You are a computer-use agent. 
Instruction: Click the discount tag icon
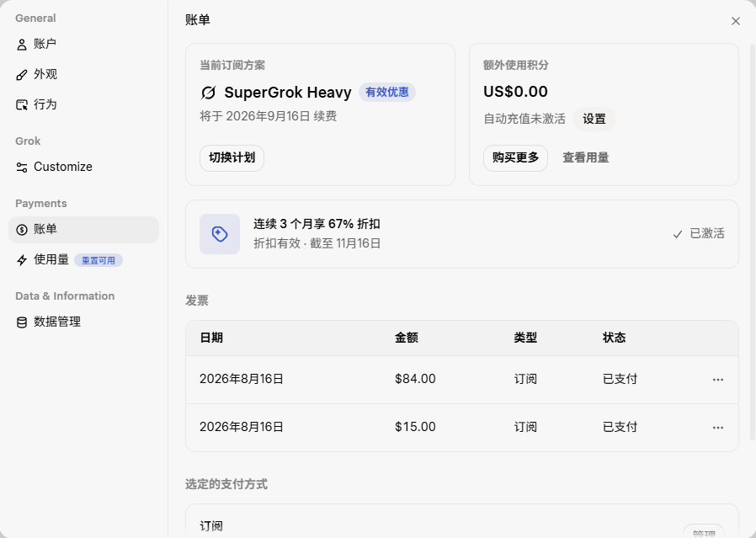pyautogui.click(x=220, y=234)
